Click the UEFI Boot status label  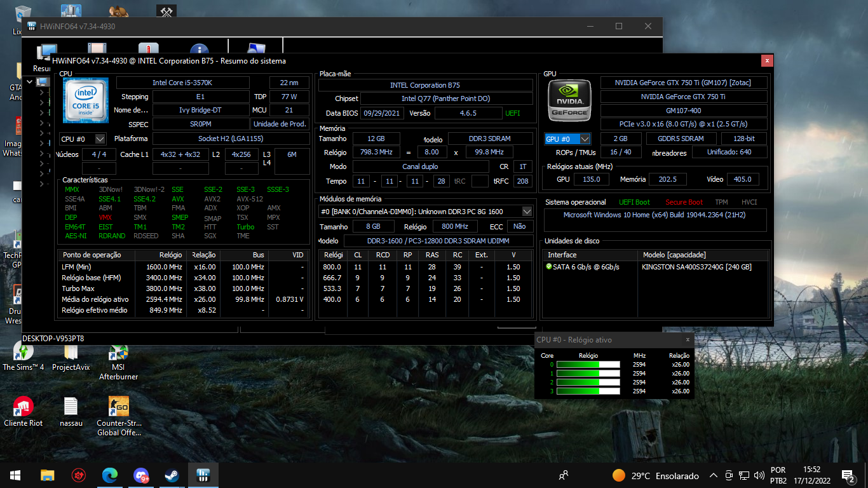[x=634, y=202]
